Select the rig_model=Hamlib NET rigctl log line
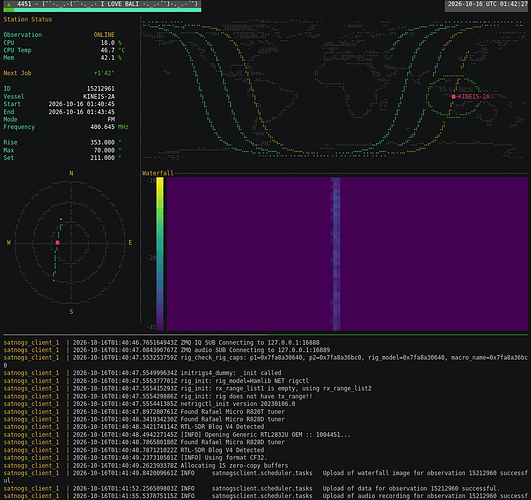 point(266,381)
